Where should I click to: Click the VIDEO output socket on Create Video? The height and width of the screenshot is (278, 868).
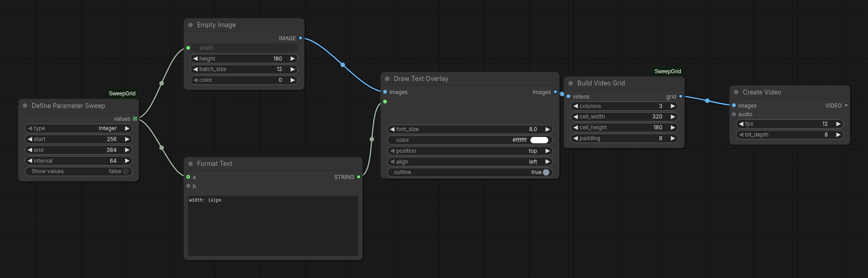pos(846,105)
